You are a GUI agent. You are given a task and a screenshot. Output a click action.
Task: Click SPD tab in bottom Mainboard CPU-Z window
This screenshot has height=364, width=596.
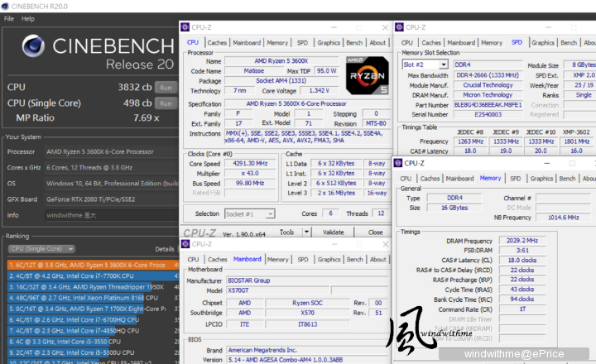[303, 260]
